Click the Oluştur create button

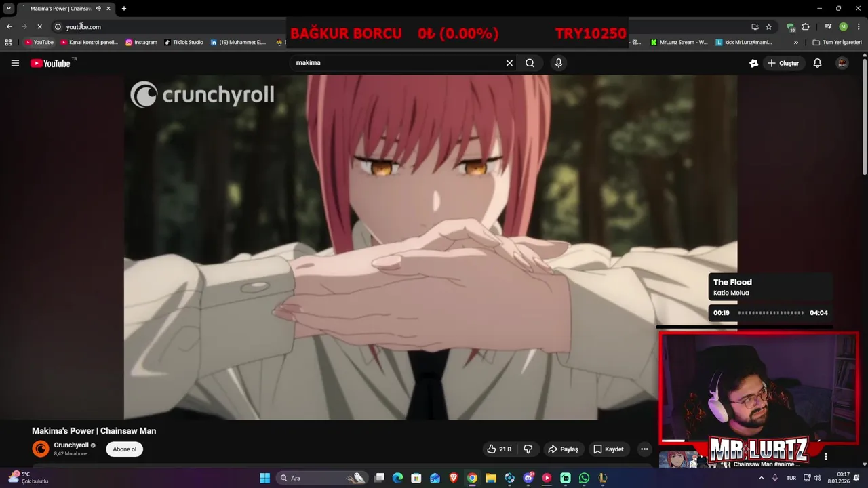coord(783,63)
